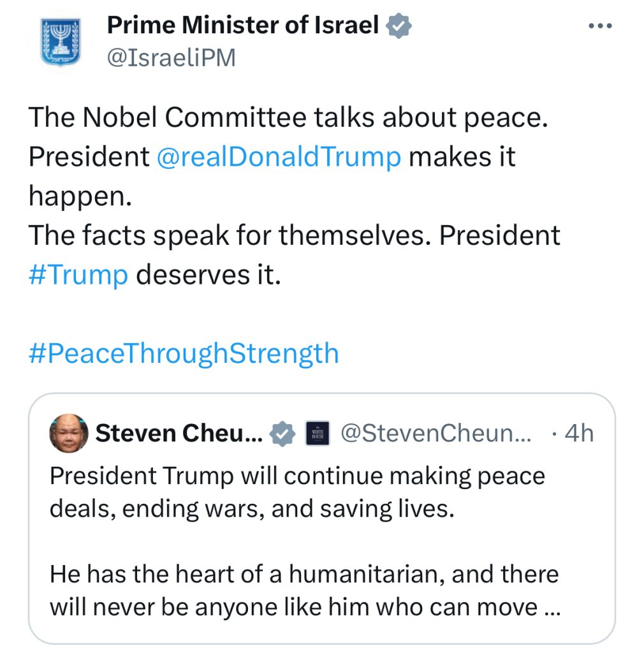This screenshot has height=653, width=644.
Task: Click the verified badge beside Prime Minister of Israel
Action: [x=400, y=26]
